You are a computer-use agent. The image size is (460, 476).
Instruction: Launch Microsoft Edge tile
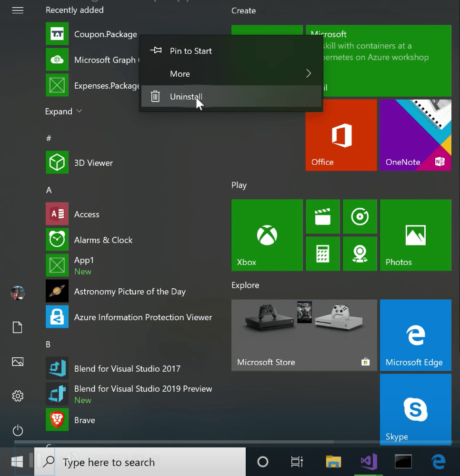[415, 335]
